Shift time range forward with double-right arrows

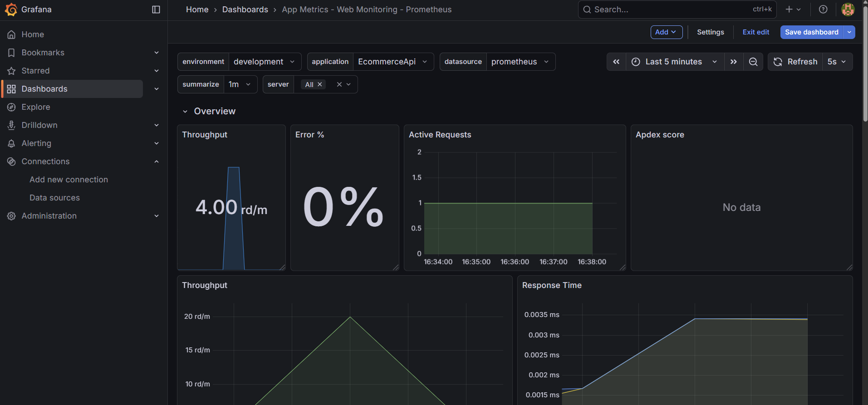pyautogui.click(x=734, y=62)
